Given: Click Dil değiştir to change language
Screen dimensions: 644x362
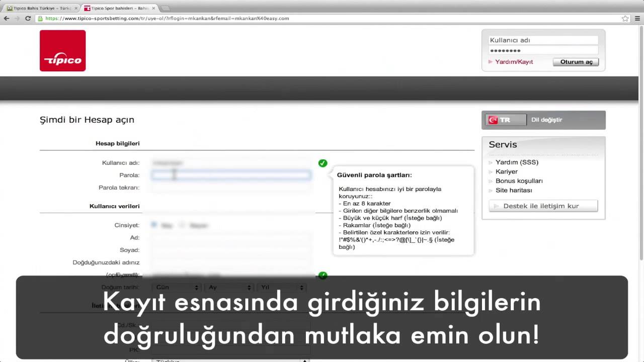Looking at the screenshot, I should pyautogui.click(x=546, y=120).
